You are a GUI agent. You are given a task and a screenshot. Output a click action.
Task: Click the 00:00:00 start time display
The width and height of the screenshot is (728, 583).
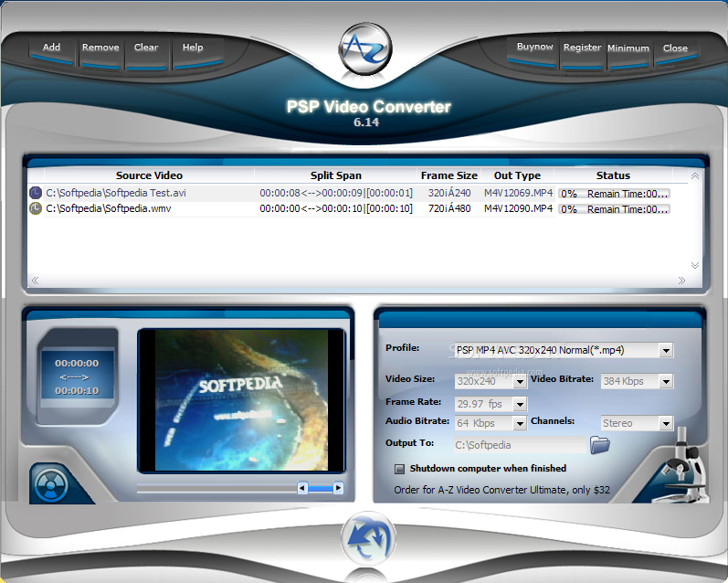77,364
